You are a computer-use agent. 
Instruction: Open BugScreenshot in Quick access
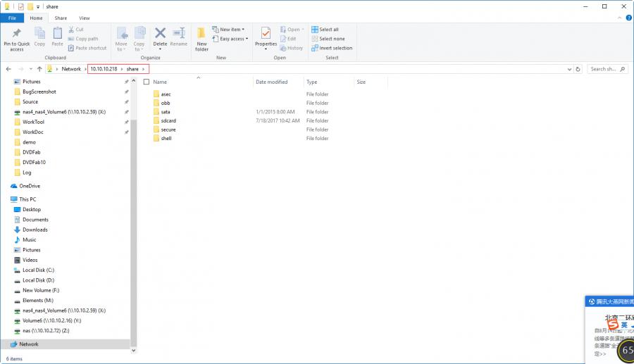point(39,92)
